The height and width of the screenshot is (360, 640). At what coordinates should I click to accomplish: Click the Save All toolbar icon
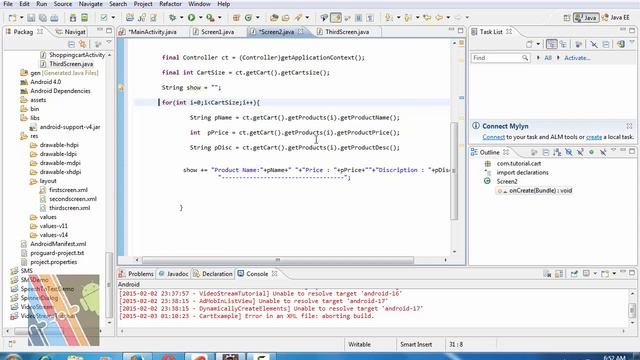click(x=42, y=18)
